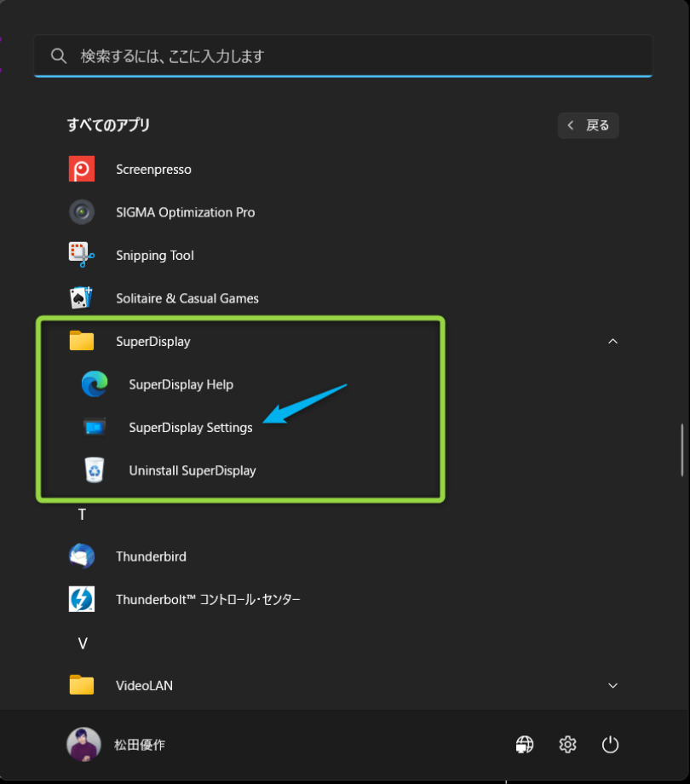
Task: Click the Thunderbolt lightning bolt icon
Action: click(x=82, y=599)
